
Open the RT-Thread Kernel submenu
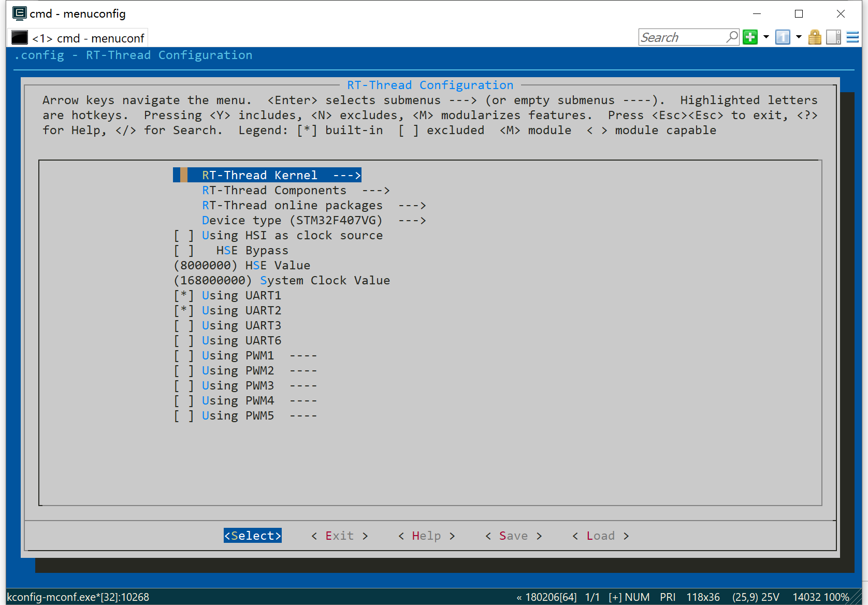pyautogui.click(x=267, y=175)
